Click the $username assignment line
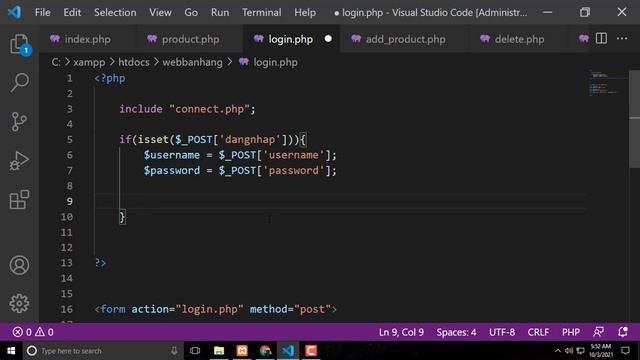The image size is (640, 360). tap(240, 155)
